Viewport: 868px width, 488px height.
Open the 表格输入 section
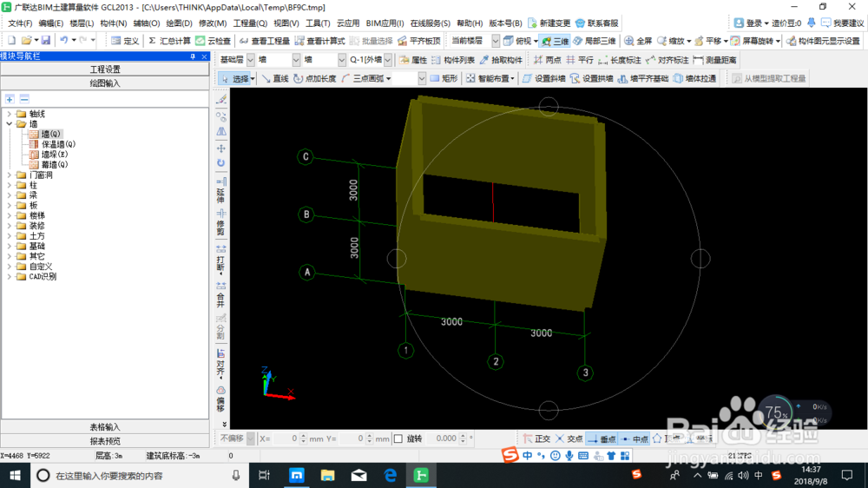click(105, 427)
